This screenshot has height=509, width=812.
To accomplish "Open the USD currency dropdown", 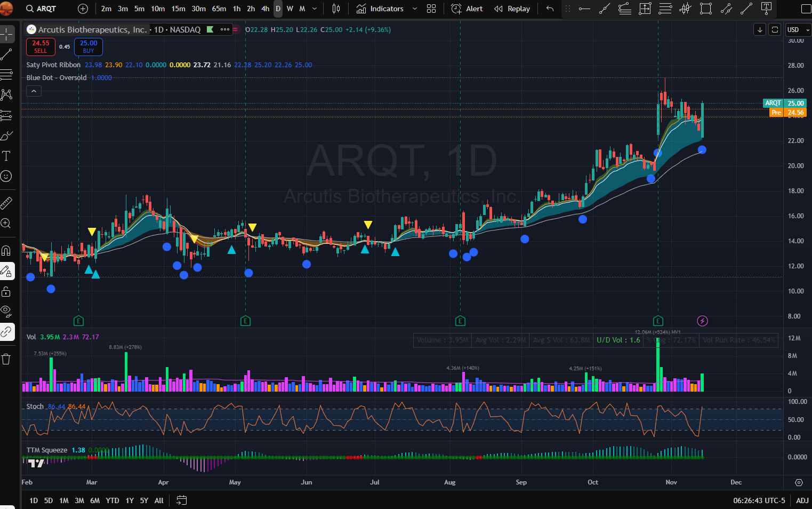I will click(x=798, y=29).
